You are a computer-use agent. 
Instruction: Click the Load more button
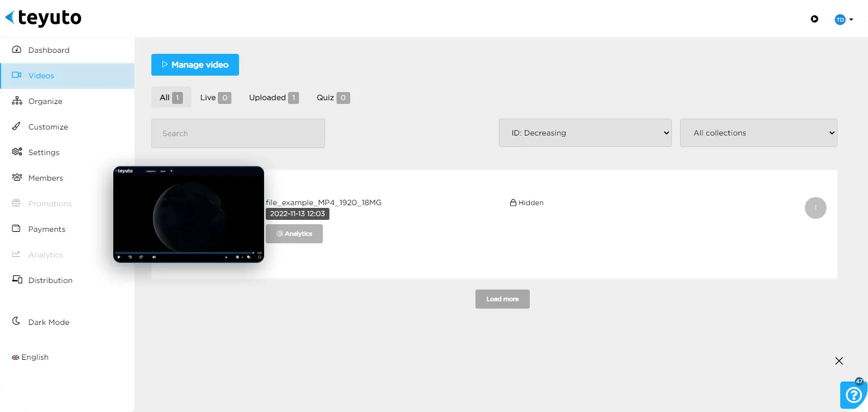tap(503, 299)
